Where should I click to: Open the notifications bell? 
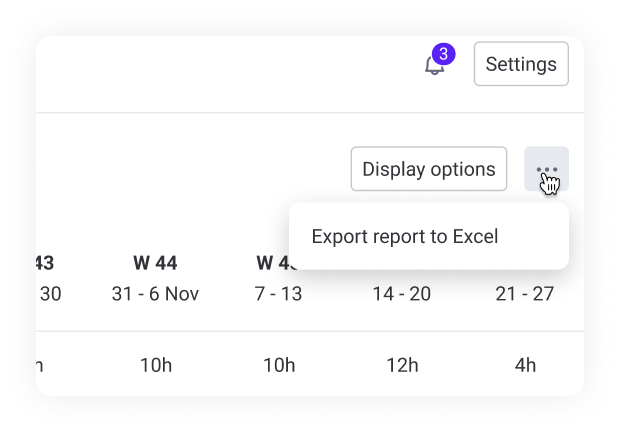point(434,67)
